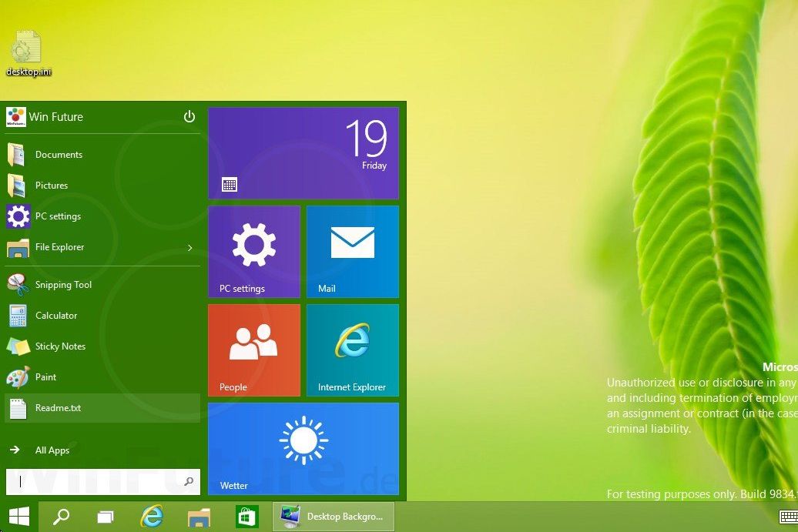
Task: Launch Internet Explorer from its tile
Action: click(353, 350)
